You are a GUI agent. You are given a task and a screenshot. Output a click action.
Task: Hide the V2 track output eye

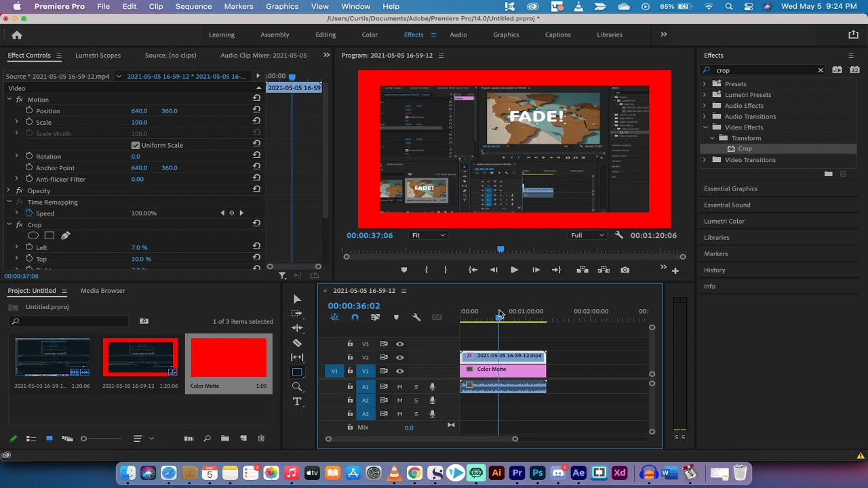pos(400,357)
